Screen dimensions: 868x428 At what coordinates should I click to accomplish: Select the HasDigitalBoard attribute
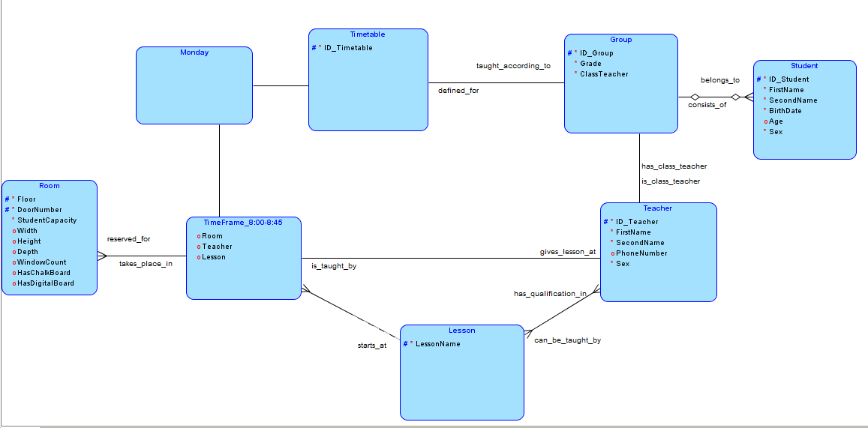[x=46, y=283]
